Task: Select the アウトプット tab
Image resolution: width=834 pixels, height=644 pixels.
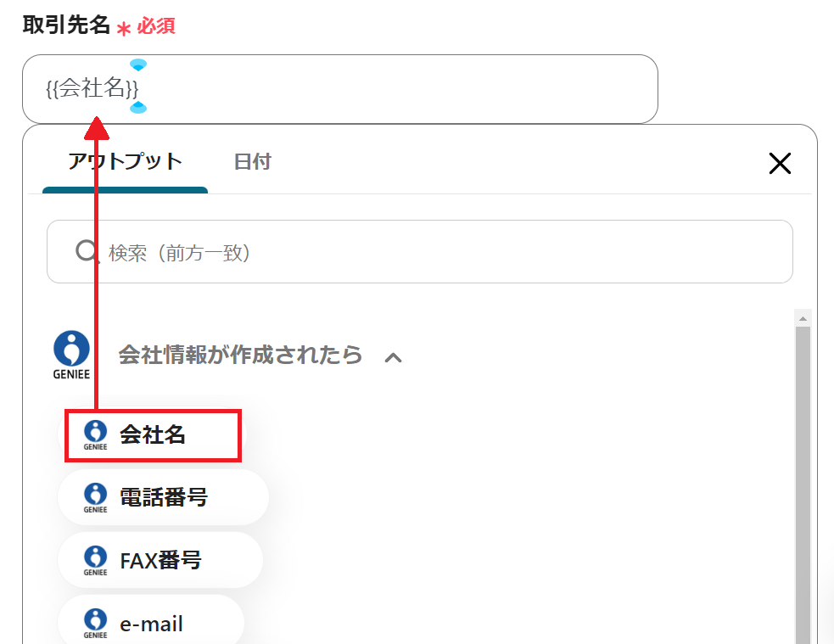Action: coord(125,161)
